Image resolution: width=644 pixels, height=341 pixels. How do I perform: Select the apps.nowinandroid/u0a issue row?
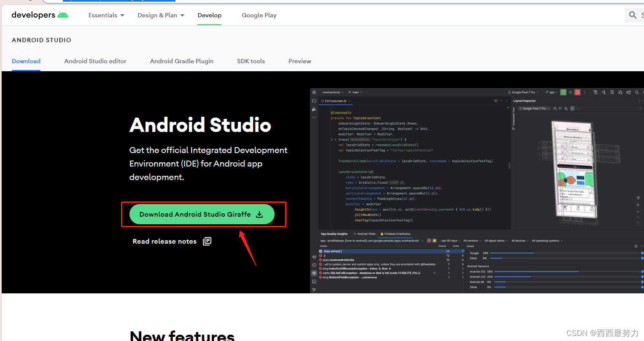click(391, 260)
